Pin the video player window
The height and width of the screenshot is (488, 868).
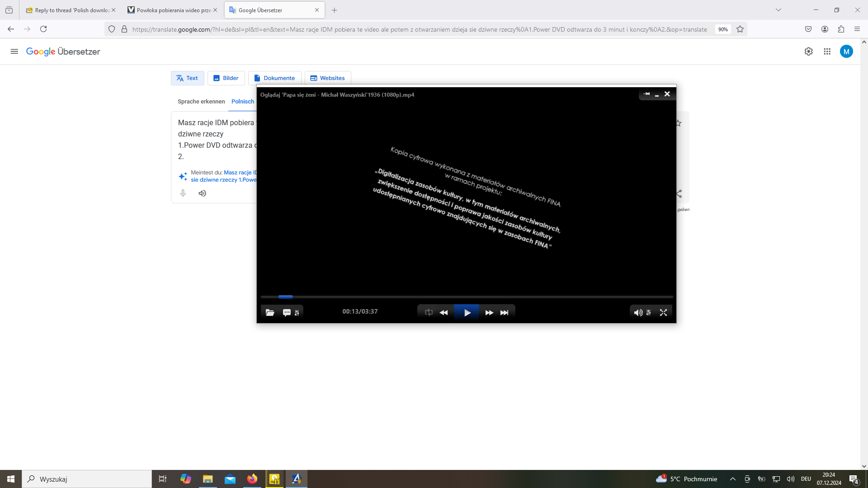646,94
